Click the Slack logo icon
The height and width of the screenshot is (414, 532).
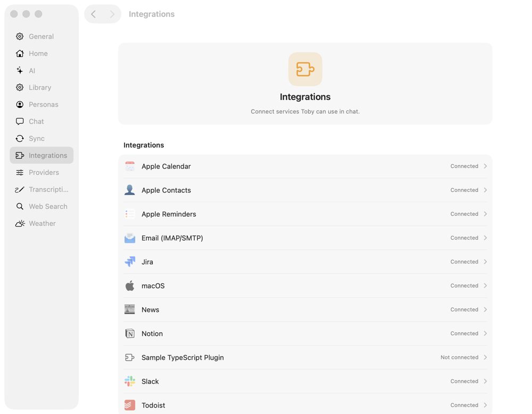130,381
